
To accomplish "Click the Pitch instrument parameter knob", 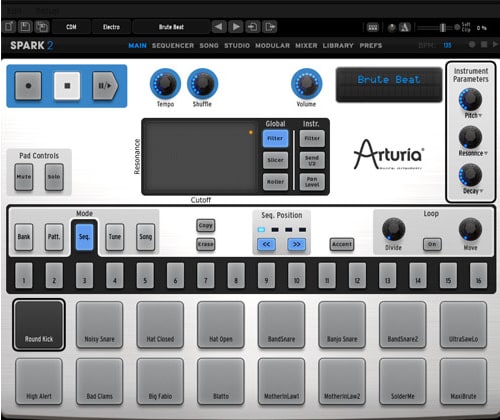I will (470, 99).
